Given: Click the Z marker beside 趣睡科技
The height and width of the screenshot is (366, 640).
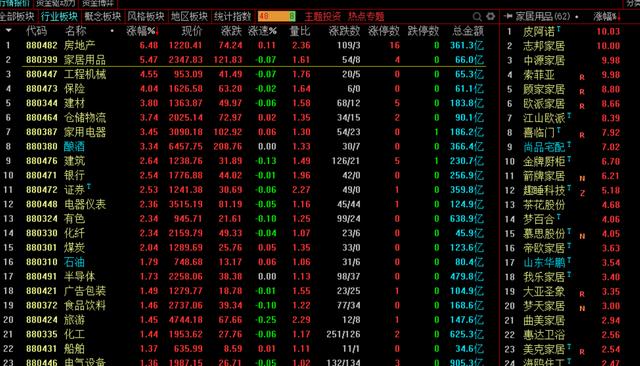Looking at the screenshot, I should click(582, 193).
